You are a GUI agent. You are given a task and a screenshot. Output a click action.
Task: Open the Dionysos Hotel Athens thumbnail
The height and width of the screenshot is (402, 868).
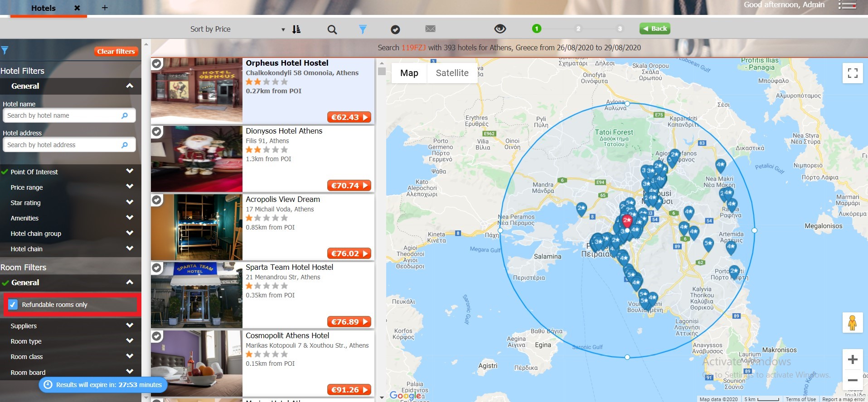pos(197,159)
